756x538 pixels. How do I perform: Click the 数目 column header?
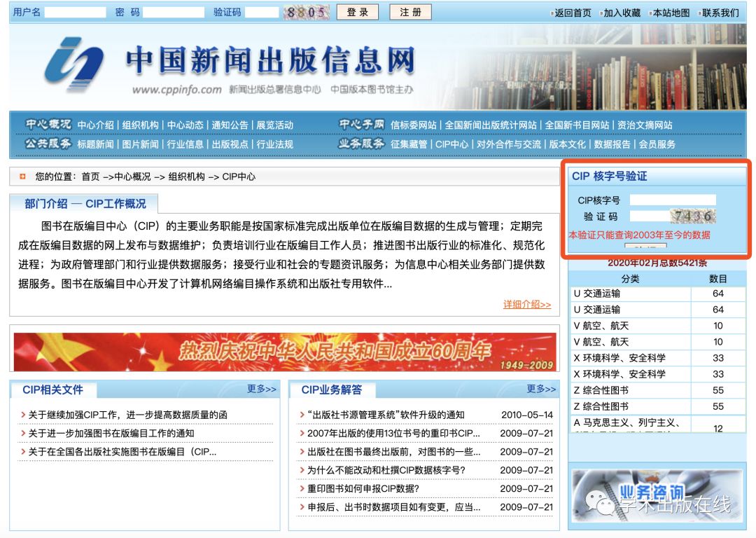click(718, 279)
